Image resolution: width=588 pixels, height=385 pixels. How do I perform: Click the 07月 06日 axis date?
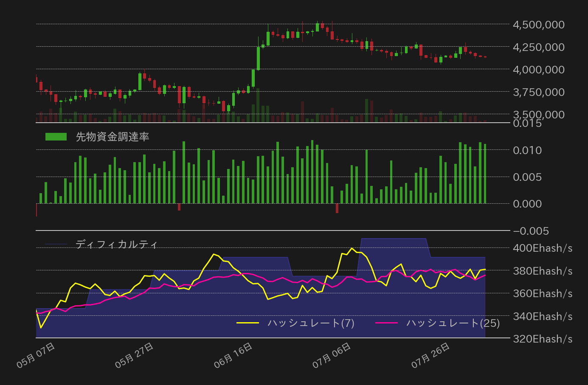(x=332, y=355)
